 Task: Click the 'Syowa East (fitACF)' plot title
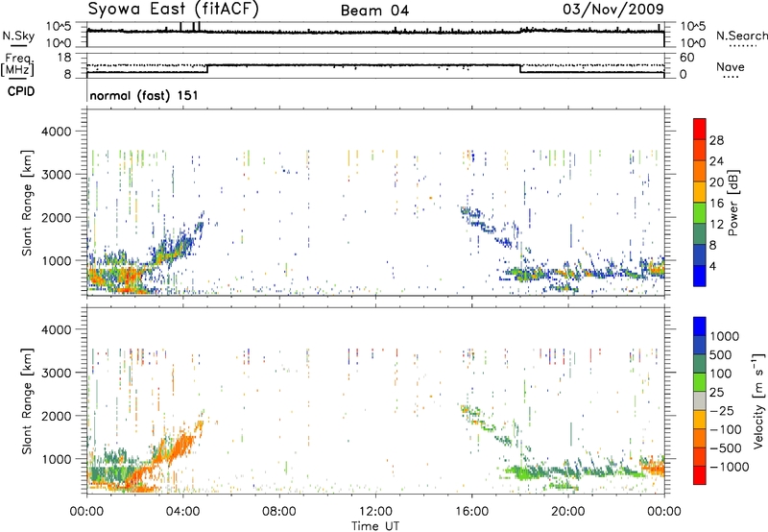coord(174,10)
